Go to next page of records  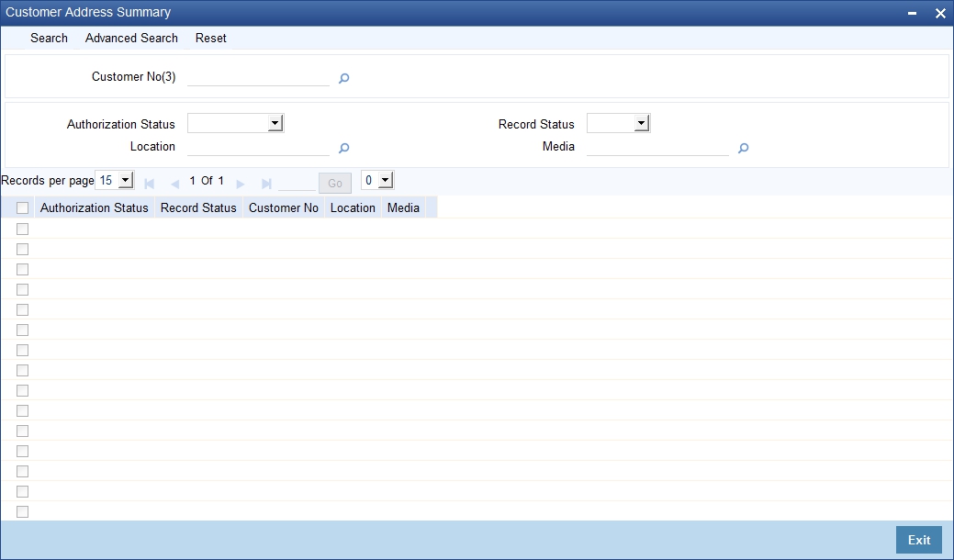click(241, 184)
